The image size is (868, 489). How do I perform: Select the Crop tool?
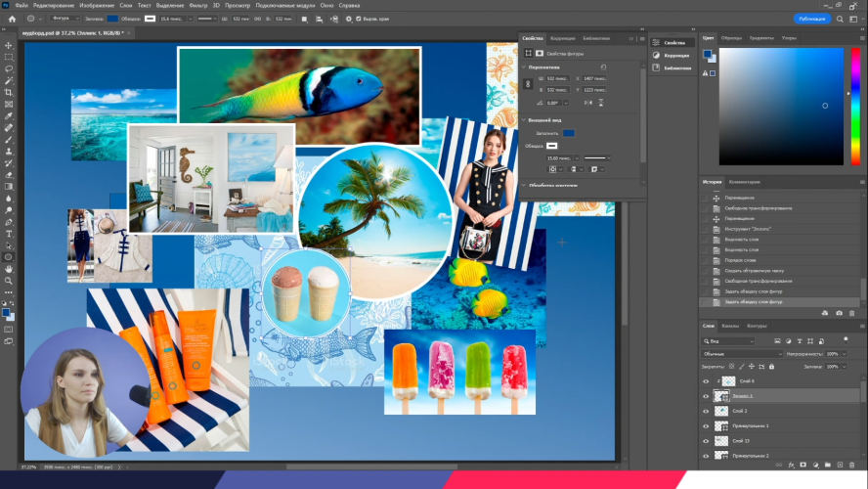8,93
